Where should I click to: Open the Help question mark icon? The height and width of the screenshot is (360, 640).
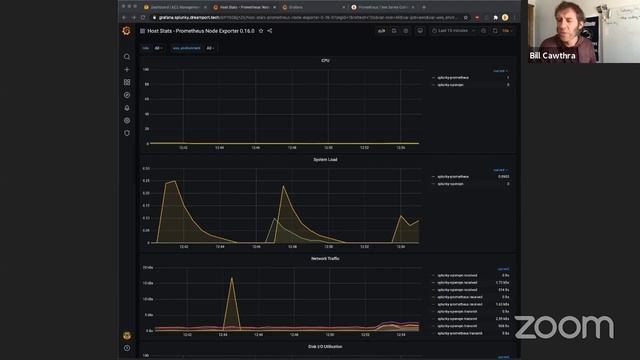[127, 348]
